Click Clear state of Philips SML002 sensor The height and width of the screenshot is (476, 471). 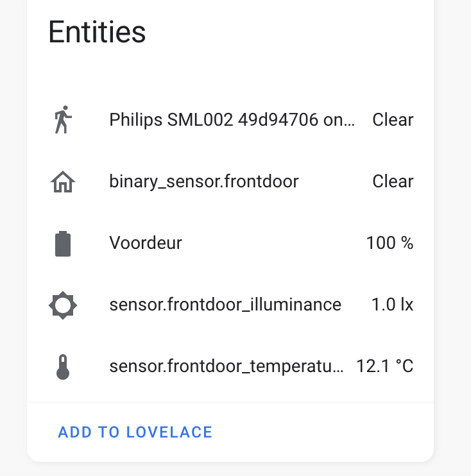click(x=393, y=119)
